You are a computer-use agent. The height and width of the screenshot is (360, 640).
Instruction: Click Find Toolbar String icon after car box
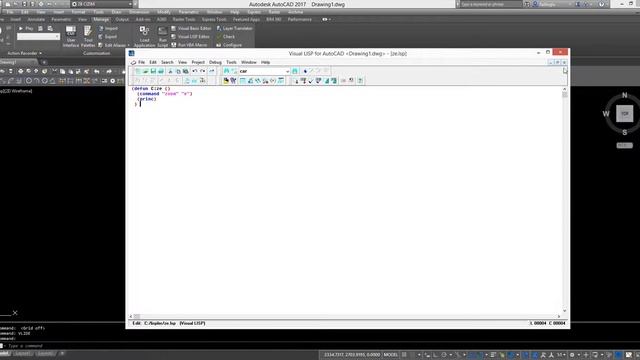point(295,71)
